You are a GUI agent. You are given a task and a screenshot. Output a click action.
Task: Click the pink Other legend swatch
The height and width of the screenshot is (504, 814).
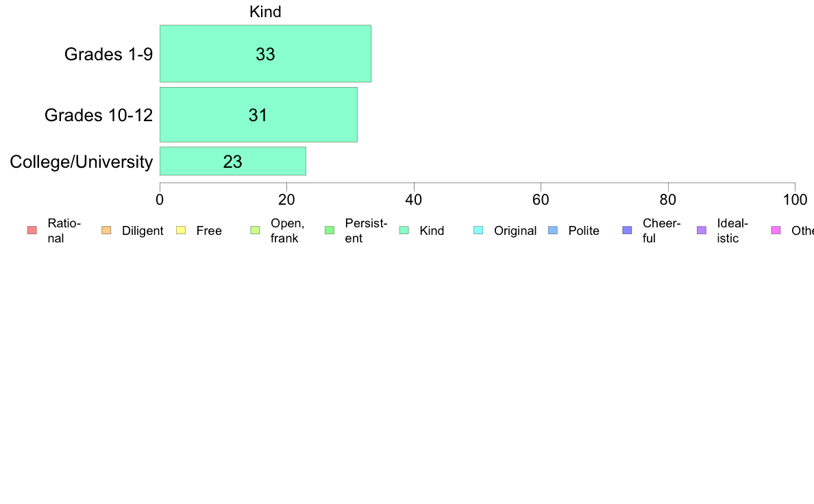776,231
